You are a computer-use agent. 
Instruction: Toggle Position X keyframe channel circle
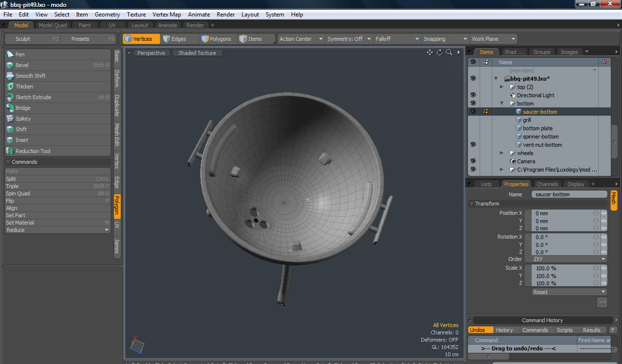[528, 213]
